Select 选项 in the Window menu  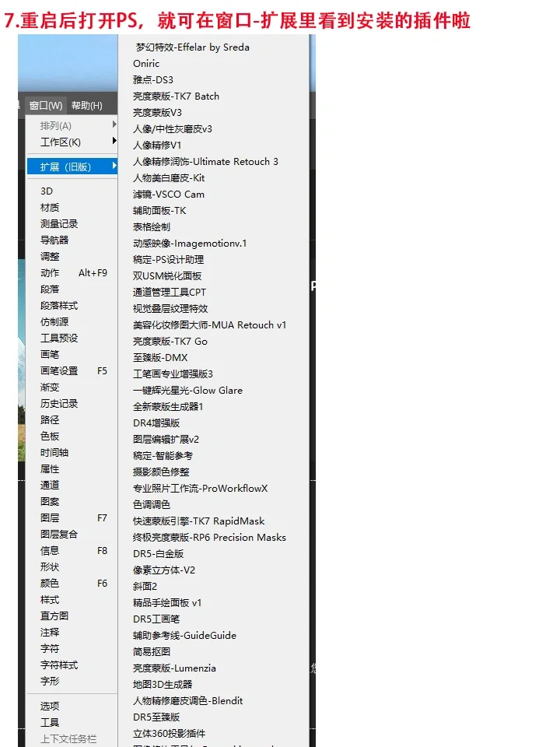(50, 706)
